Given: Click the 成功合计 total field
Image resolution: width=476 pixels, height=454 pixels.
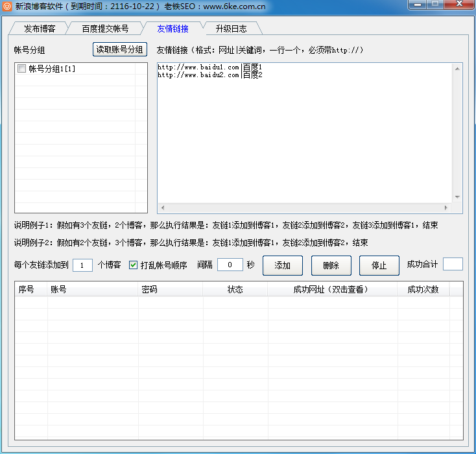Looking at the screenshot, I should [453, 264].
